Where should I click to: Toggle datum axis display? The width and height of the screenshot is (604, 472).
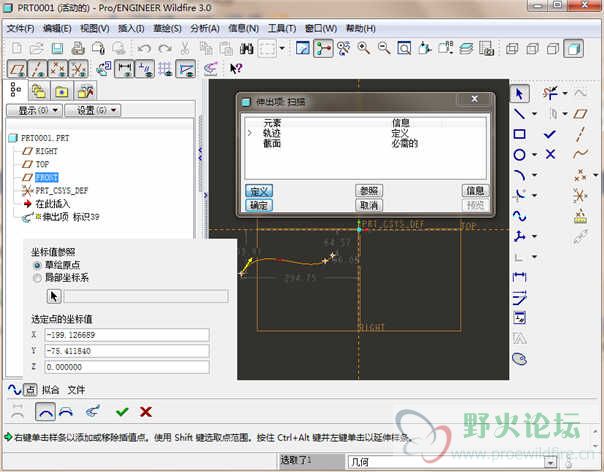(37, 69)
